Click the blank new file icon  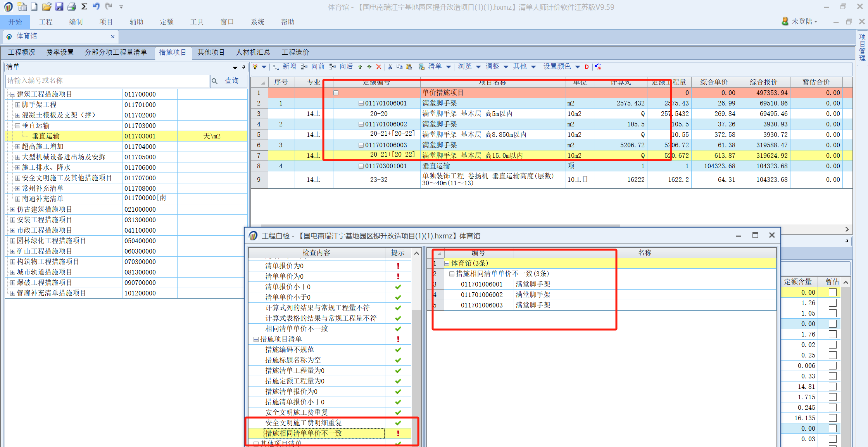pyautogui.click(x=34, y=7)
